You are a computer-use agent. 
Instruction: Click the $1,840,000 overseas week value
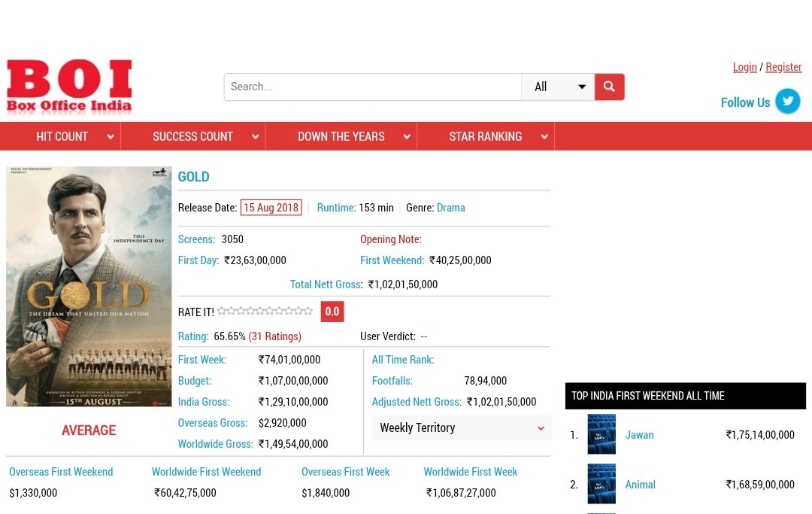coord(326,493)
